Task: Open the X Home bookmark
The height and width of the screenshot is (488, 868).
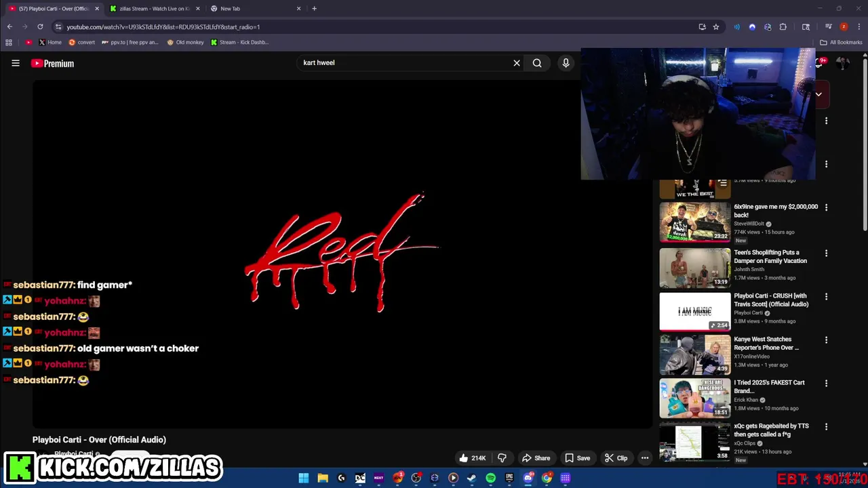Action: click(x=50, y=42)
